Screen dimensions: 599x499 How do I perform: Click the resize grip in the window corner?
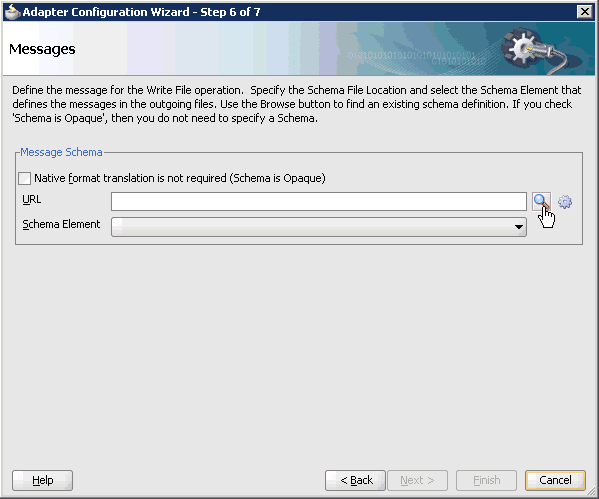click(x=592, y=492)
